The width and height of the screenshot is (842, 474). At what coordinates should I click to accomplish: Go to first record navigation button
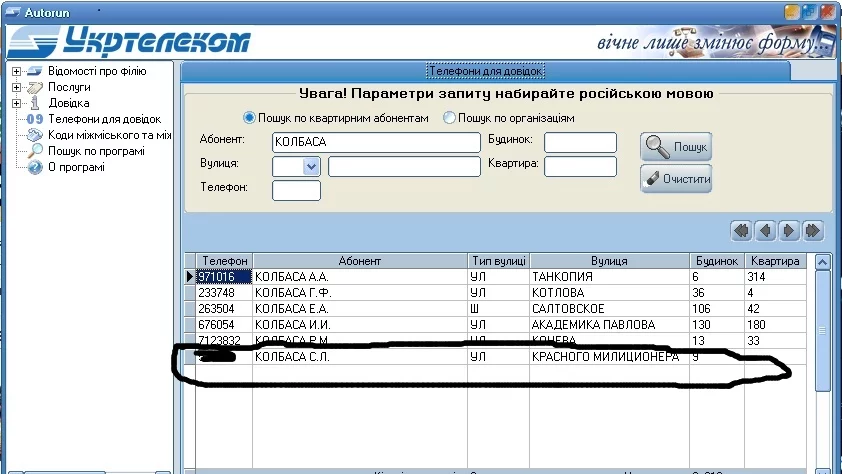[x=741, y=231]
